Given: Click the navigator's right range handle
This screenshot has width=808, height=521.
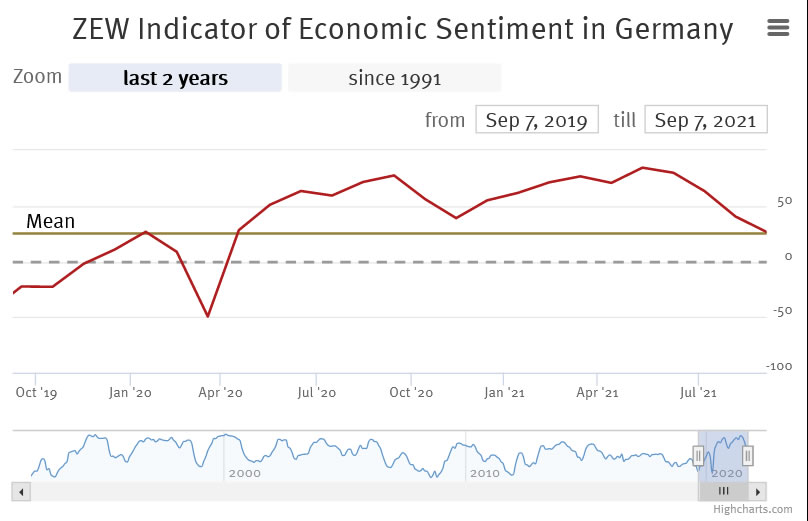Looking at the screenshot, I should point(747,456).
